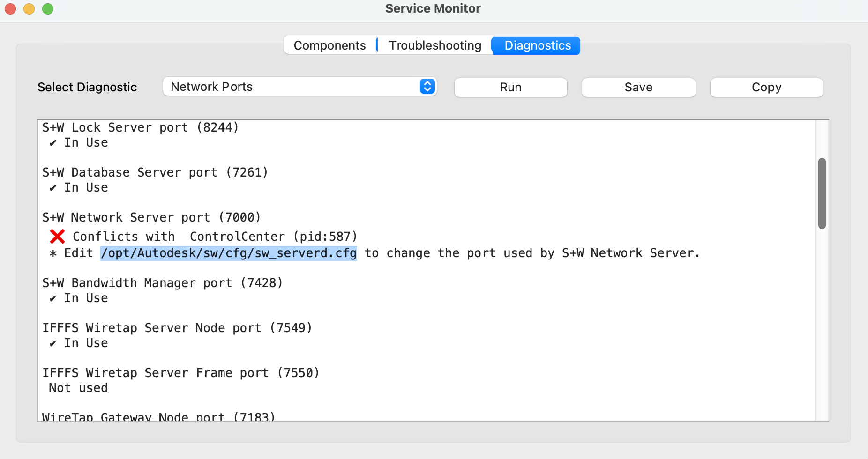
Task: Click the green zoom button in the titlebar
Action: pos(47,8)
